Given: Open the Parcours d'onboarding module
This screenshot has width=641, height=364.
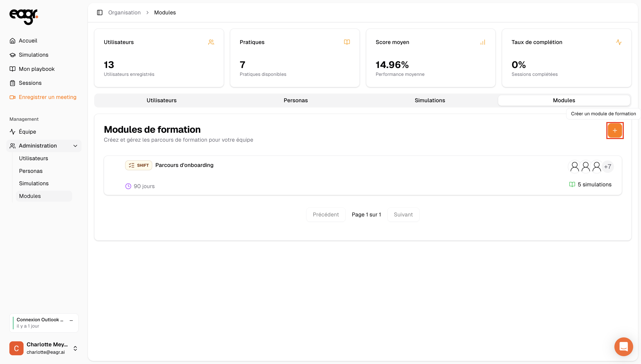Looking at the screenshot, I should point(184,165).
